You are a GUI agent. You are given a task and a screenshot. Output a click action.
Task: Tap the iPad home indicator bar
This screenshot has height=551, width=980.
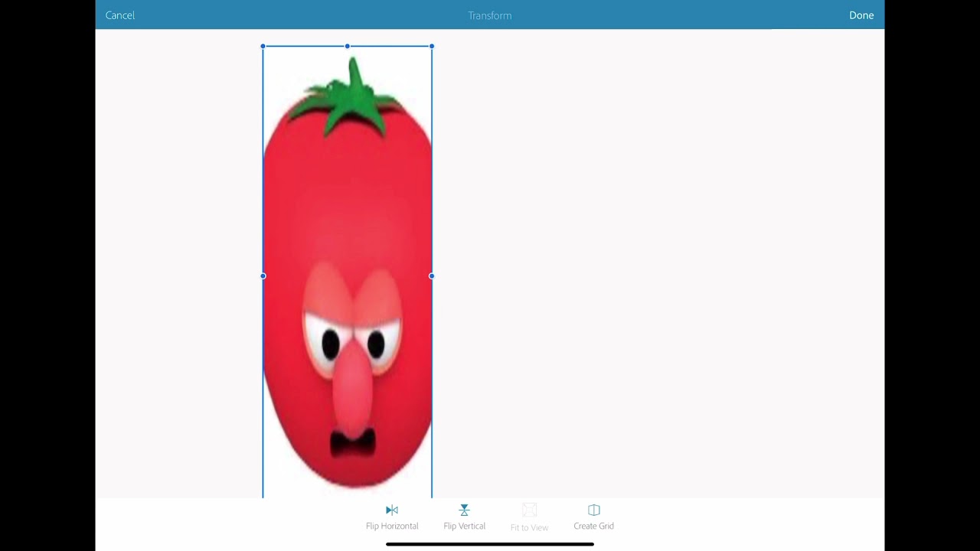(x=490, y=544)
